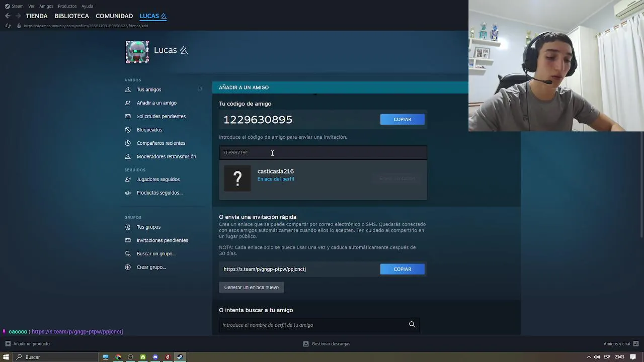
Task: Copy the quick invite link
Action: [x=403, y=269]
